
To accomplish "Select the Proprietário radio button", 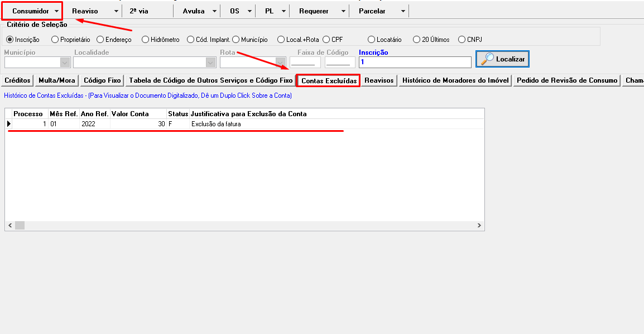I will click(54, 39).
